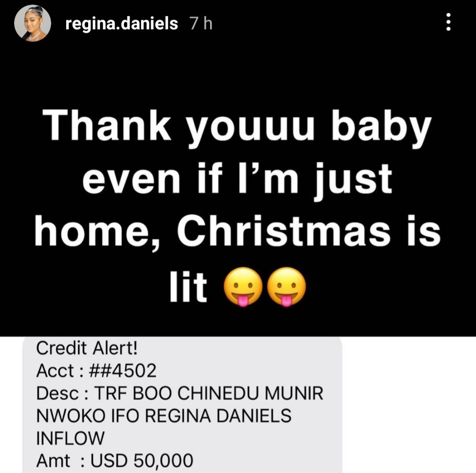This screenshot has width=476, height=473.
Task: Tap the word lit beside the emojis
Action: point(188,286)
